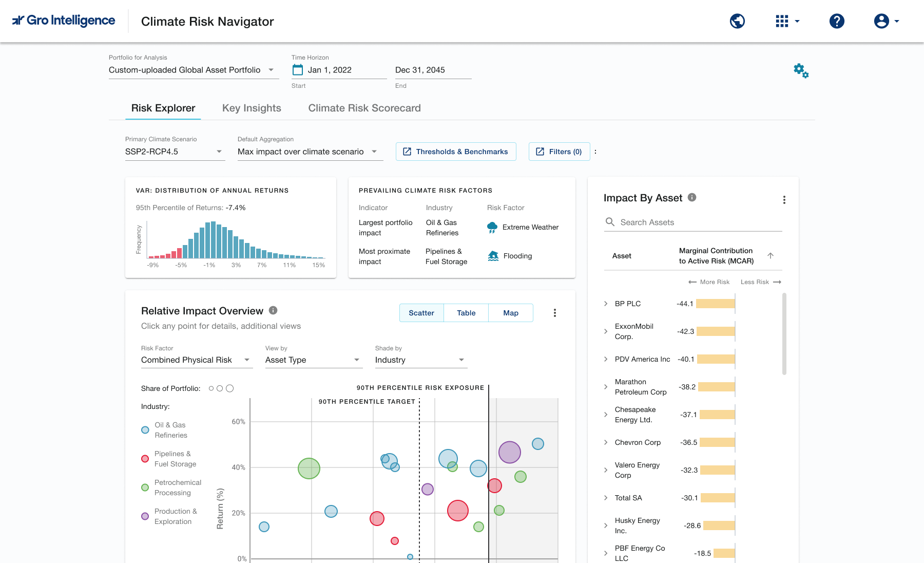Click the Relative Impact Overview info icon

click(x=273, y=310)
